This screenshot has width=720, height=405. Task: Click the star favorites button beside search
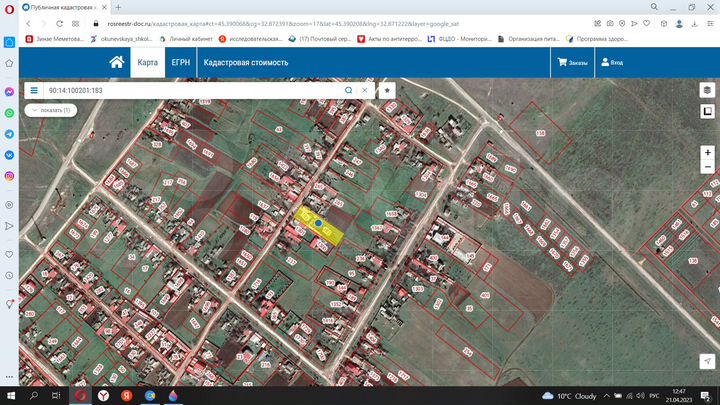tap(387, 90)
